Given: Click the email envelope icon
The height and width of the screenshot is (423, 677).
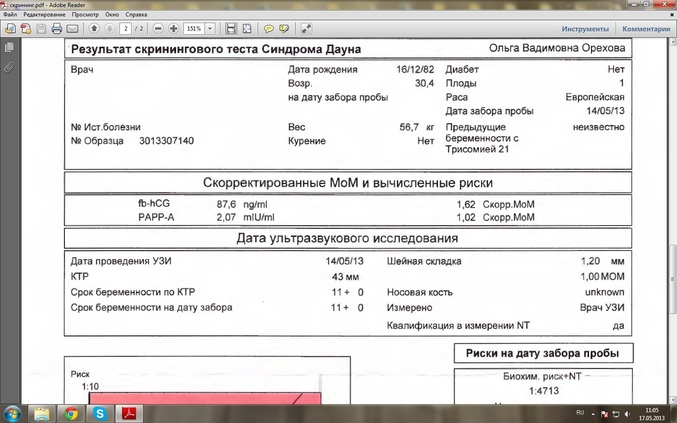Looking at the screenshot, I should coord(71,29).
